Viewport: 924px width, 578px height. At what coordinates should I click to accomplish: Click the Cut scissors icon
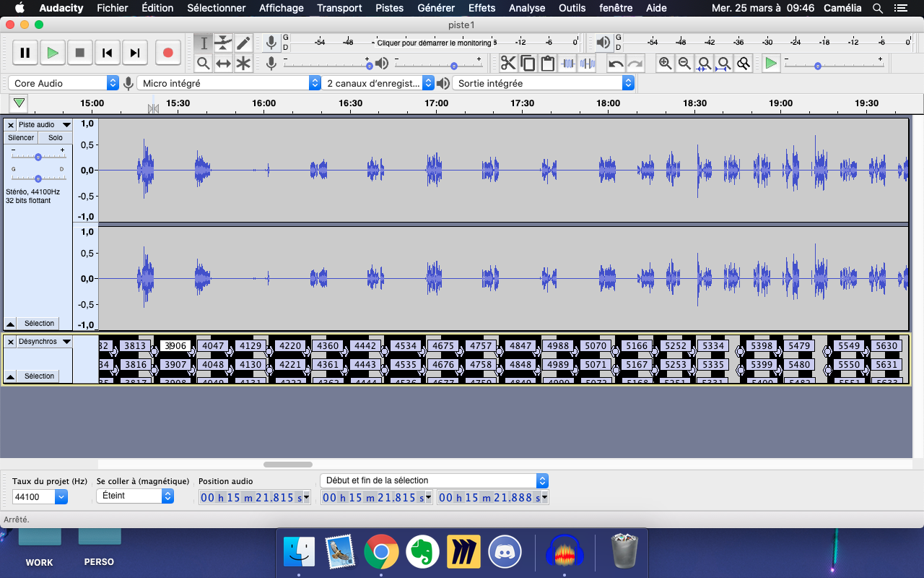(x=508, y=64)
